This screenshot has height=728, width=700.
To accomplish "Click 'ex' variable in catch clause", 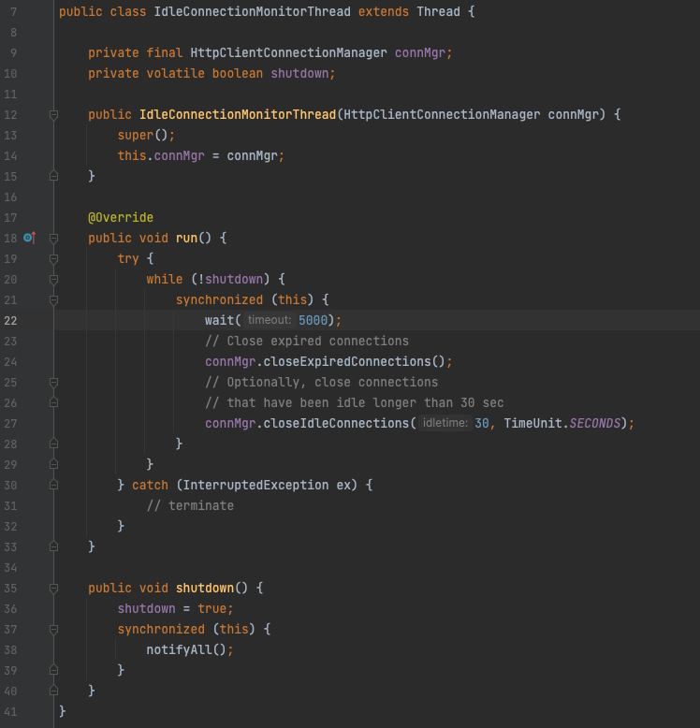I will coord(343,486).
